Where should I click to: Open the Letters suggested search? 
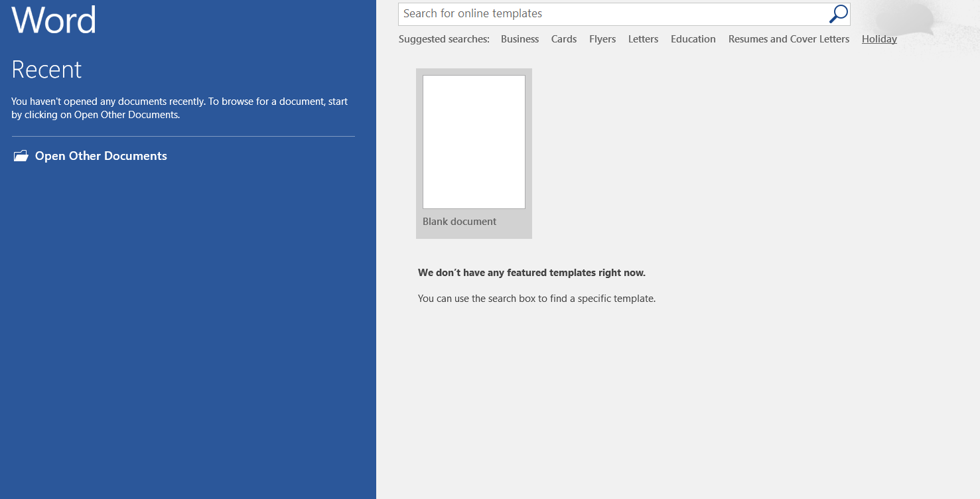pyautogui.click(x=642, y=38)
